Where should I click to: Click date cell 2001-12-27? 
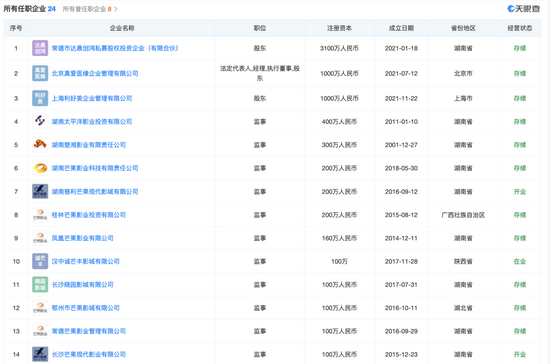coord(401,144)
